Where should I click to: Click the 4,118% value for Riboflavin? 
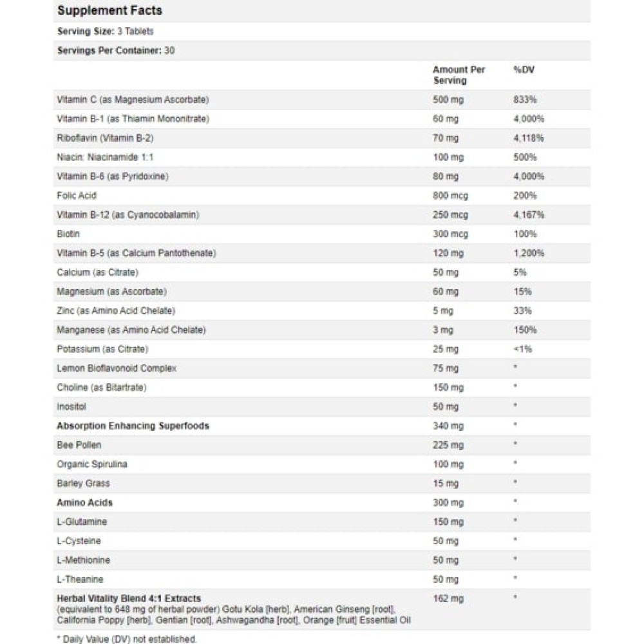[529, 138]
